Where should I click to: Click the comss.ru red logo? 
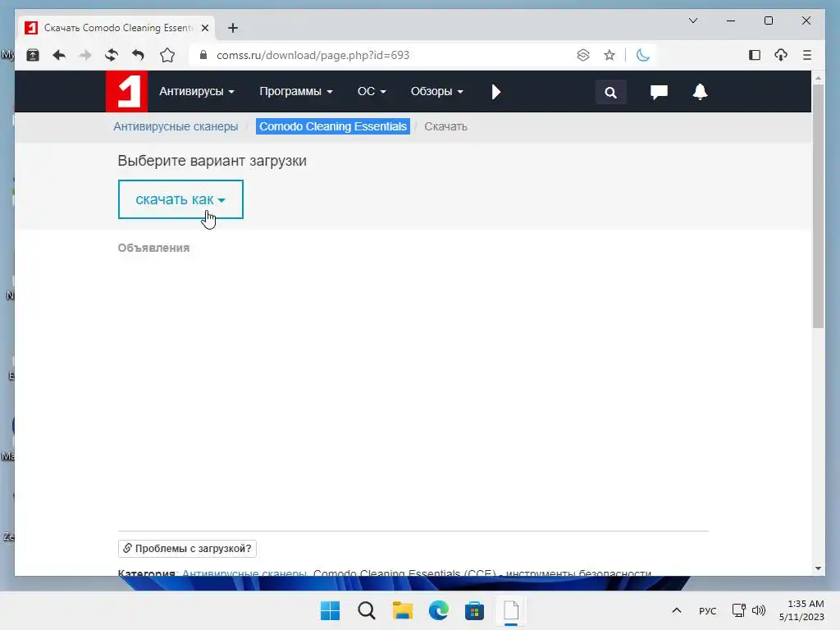click(126, 92)
